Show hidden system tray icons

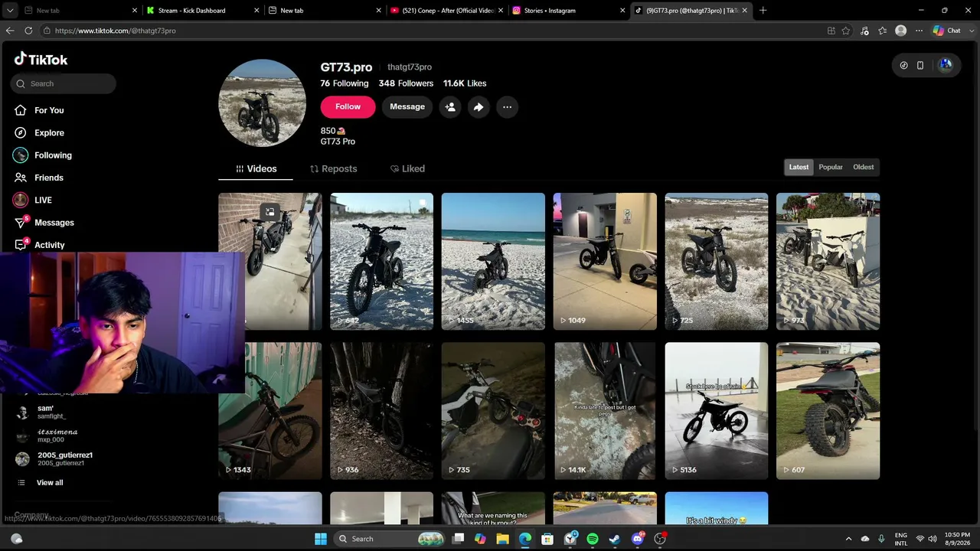[x=848, y=539]
